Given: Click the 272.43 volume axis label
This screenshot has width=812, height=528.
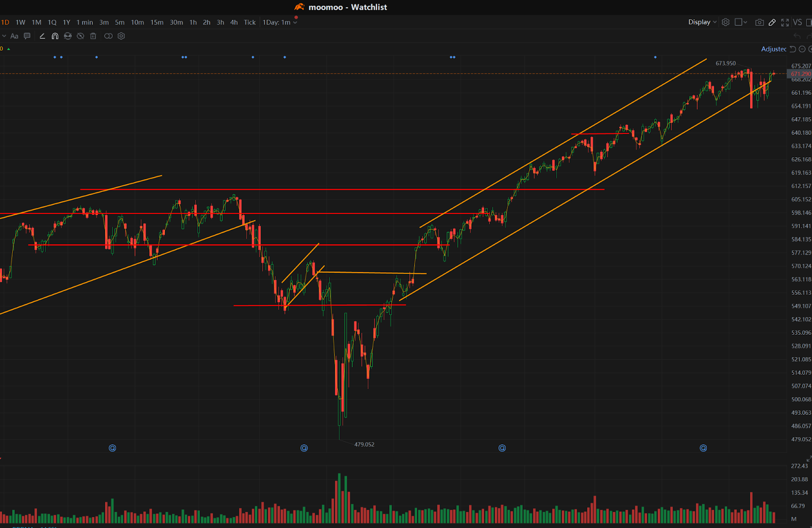Looking at the screenshot, I should (799, 466).
